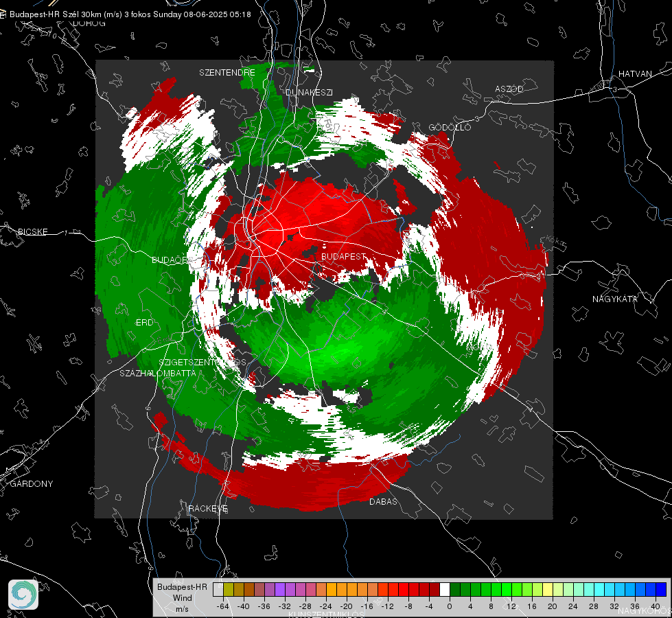Click the ERD label on map
672x618 pixels.
144,323
